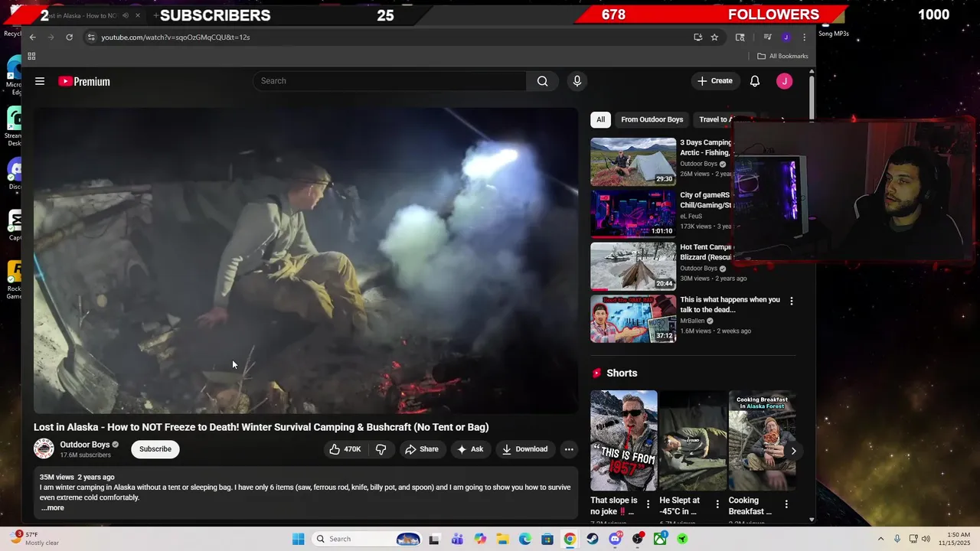980x551 pixels.
Task: Show hidden system tray icons chevron
Action: (880, 539)
